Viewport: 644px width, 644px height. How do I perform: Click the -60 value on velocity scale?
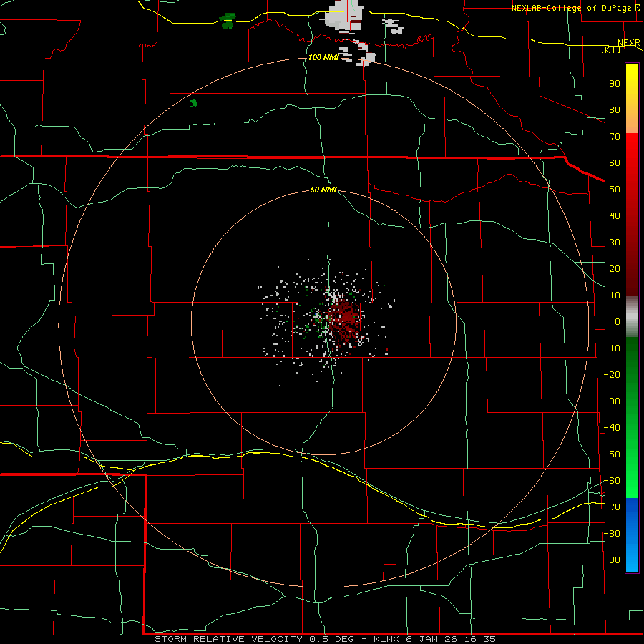click(612, 481)
